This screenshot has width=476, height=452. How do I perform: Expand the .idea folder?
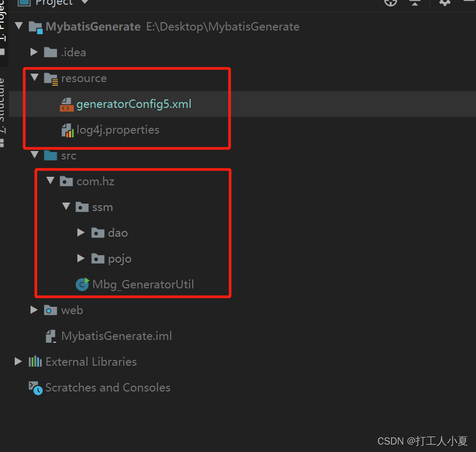pos(34,52)
